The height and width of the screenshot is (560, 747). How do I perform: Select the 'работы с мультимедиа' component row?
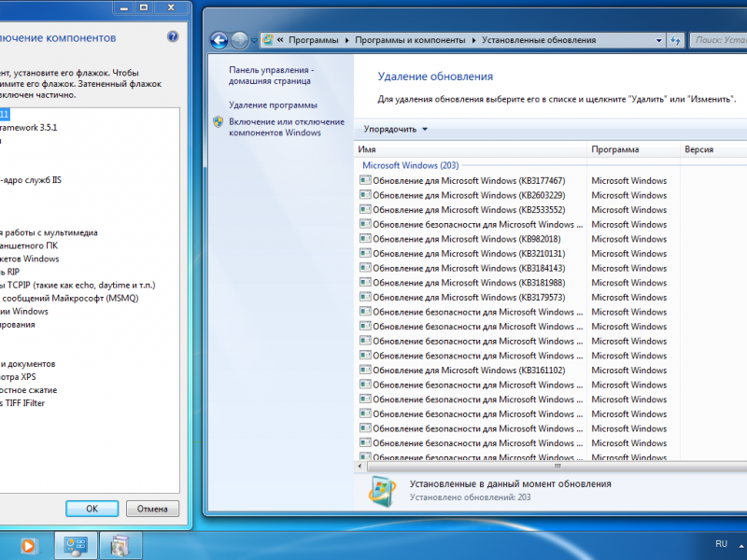pyautogui.click(x=49, y=232)
